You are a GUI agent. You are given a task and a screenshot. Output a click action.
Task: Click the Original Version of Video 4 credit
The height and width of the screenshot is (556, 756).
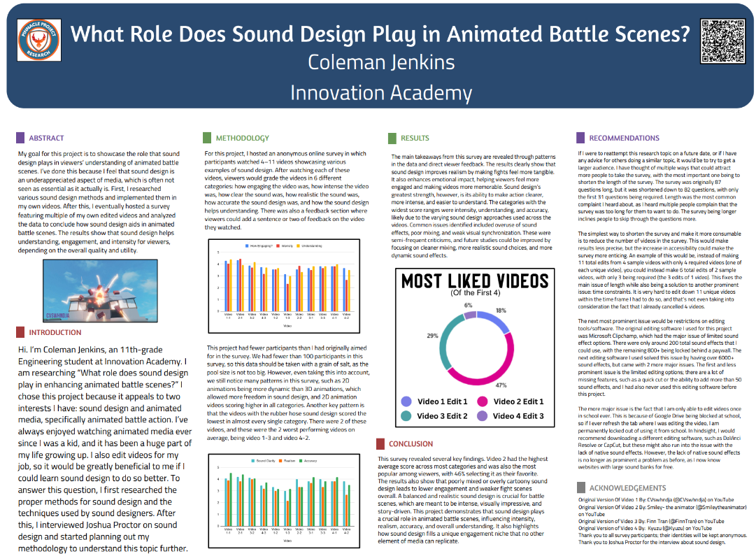click(x=645, y=528)
